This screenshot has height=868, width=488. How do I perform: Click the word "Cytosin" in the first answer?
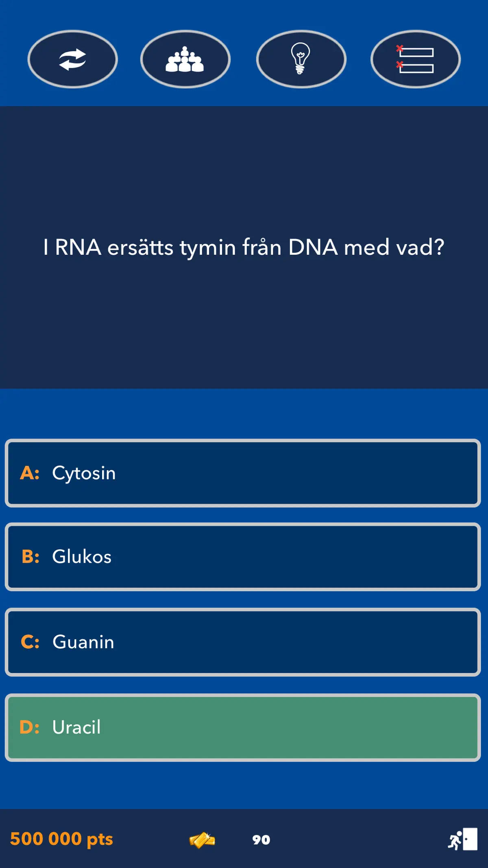point(84,474)
